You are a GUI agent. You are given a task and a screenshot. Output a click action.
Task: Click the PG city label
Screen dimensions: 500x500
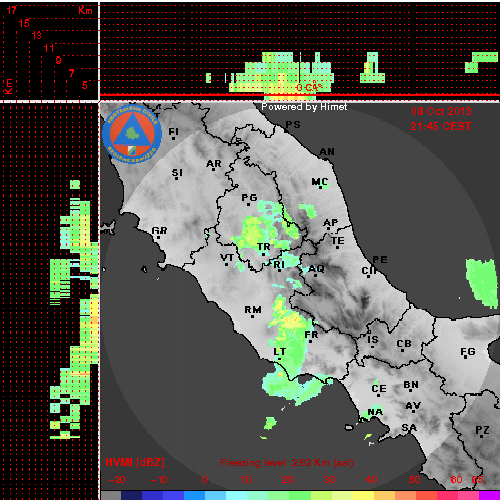(249, 198)
